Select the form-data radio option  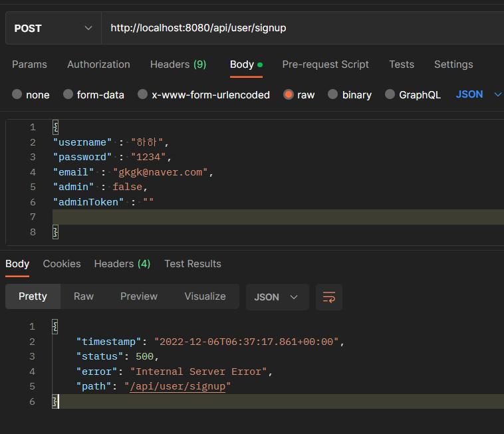click(68, 94)
